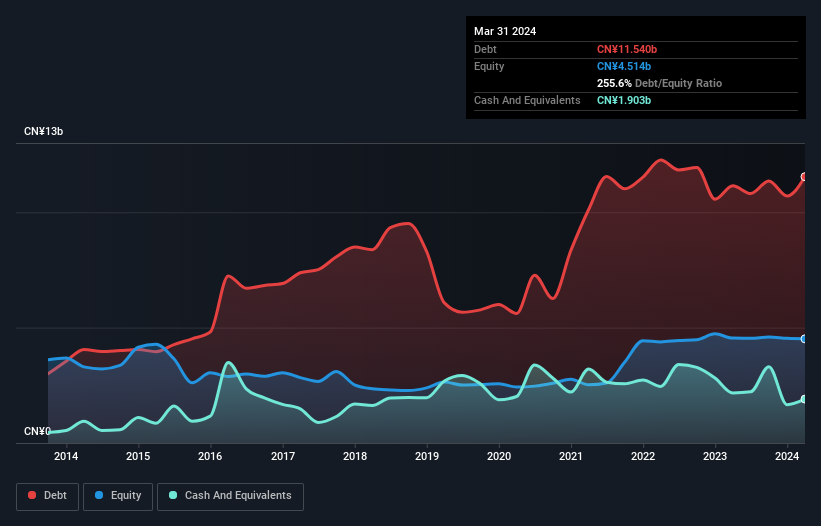821x526 pixels.
Task: Click the blue Equity endpoint marker
Action: point(804,339)
